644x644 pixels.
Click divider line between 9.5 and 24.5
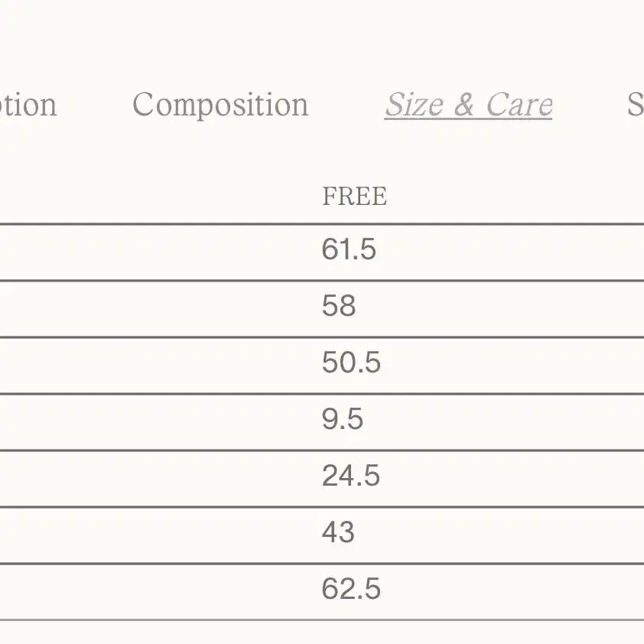tap(322, 450)
